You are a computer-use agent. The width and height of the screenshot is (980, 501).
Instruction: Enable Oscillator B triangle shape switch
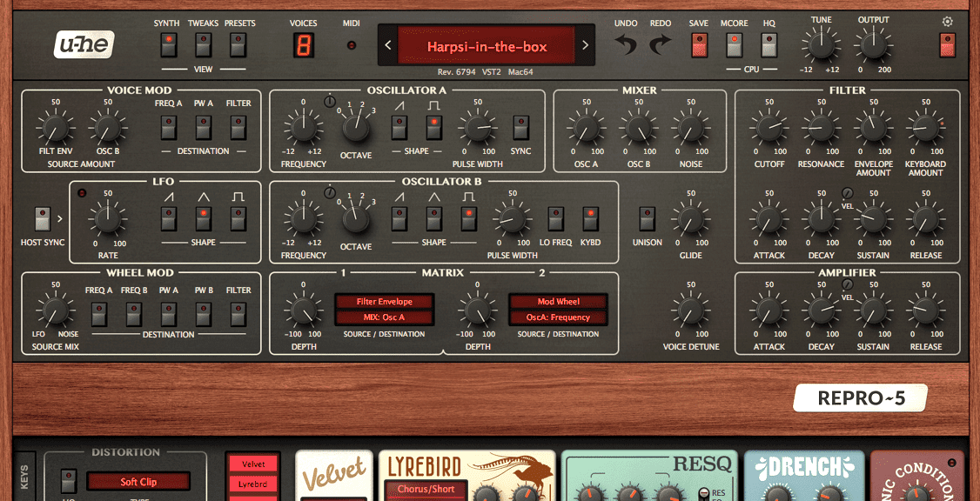pyautogui.click(x=433, y=219)
